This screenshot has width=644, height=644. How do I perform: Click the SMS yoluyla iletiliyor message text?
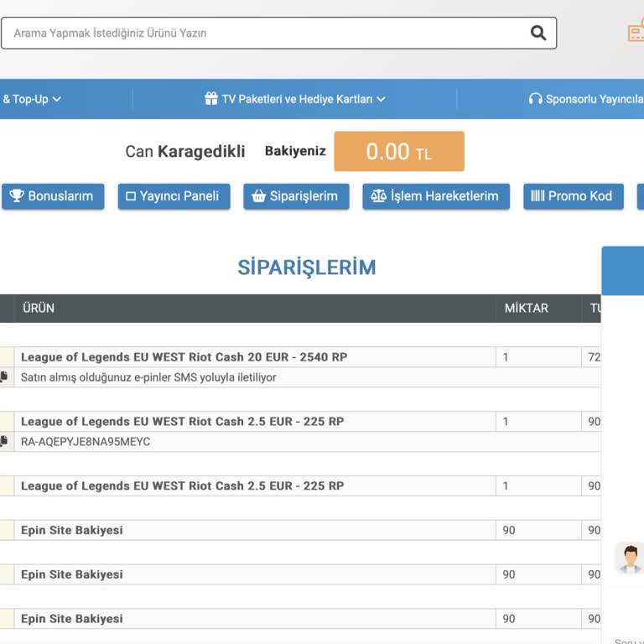pos(148,377)
